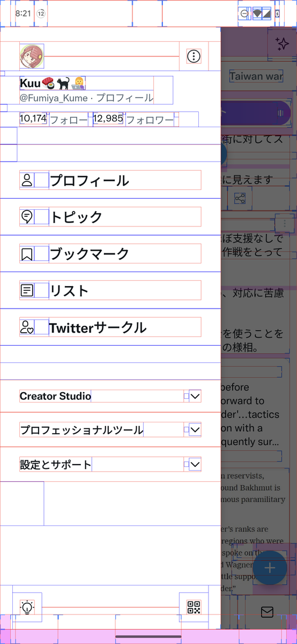Open the トピック menu item

[x=110, y=217]
